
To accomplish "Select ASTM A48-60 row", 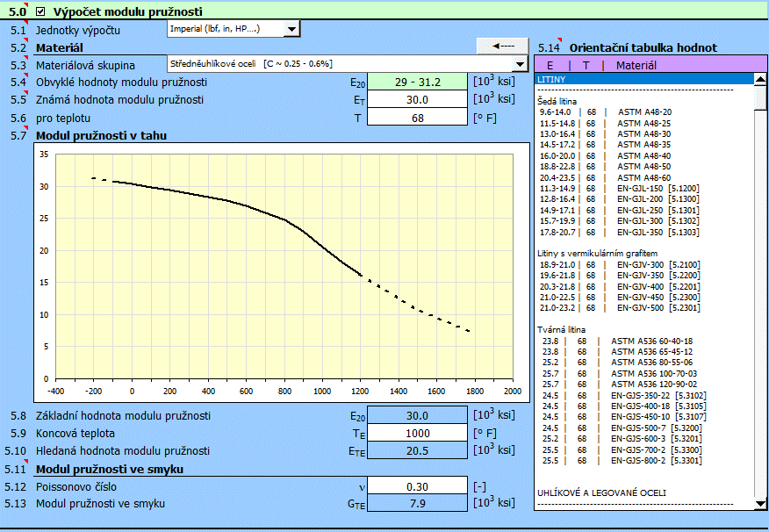I will (644, 177).
